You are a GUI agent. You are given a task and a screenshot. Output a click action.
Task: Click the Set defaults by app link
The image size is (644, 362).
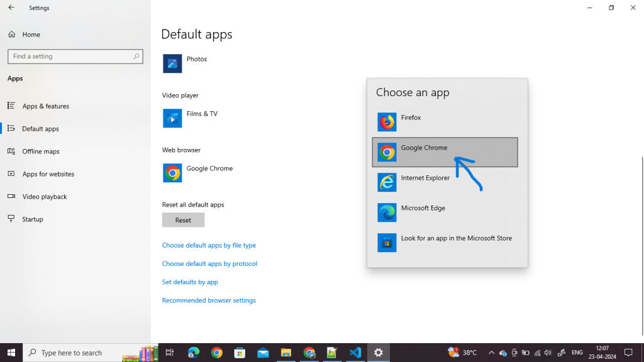pyautogui.click(x=190, y=282)
